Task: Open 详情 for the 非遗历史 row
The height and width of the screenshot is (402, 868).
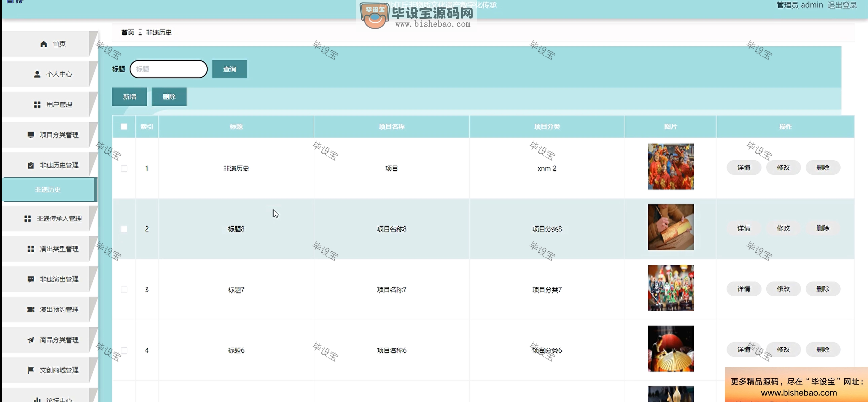Action: (x=744, y=167)
